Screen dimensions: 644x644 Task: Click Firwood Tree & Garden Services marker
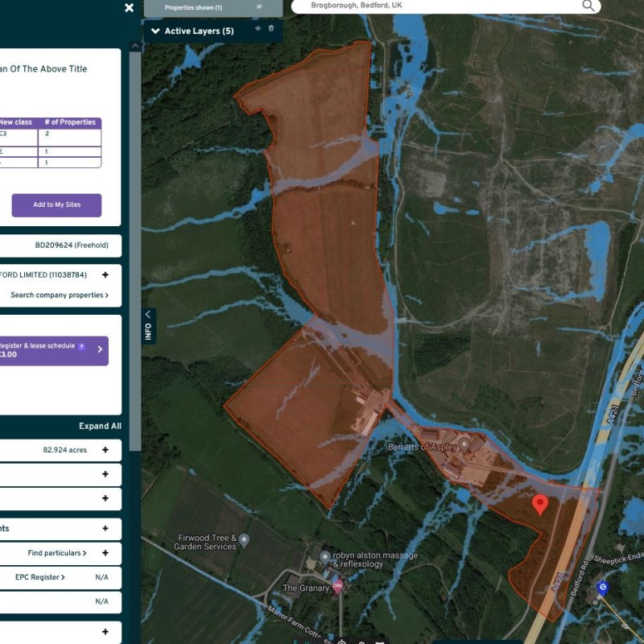[x=244, y=540]
